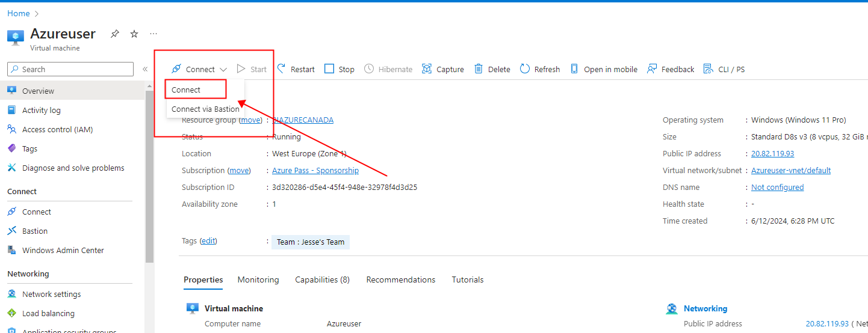Click the Capture toolbar icon
Viewport: 868px width, 333px height.
point(427,69)
